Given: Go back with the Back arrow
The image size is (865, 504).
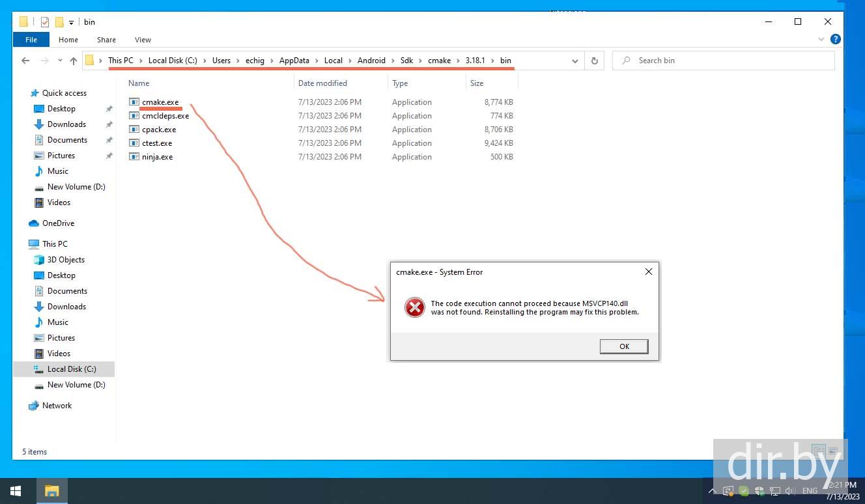Looking at the screenshot, I should click(x=25, y=61).
